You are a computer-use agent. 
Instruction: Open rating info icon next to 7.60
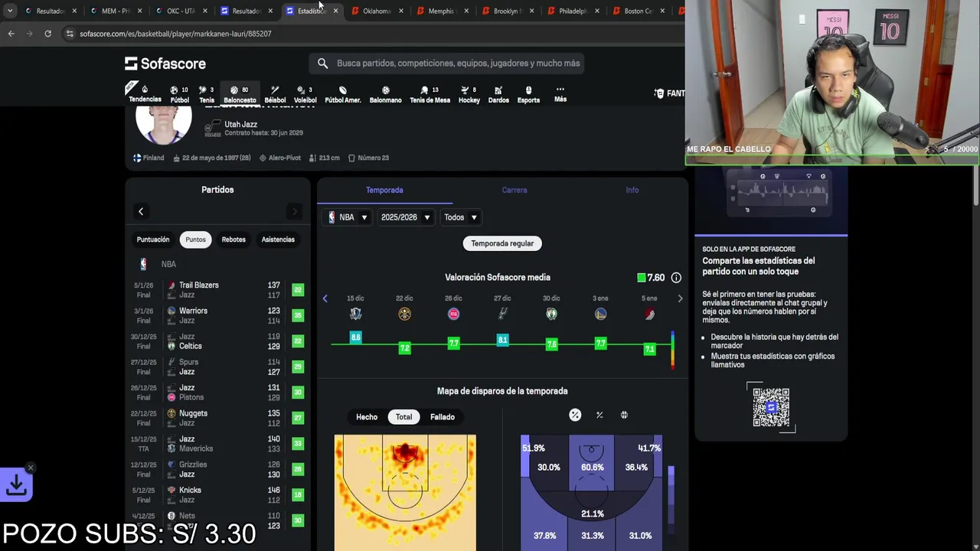[676, 278]
